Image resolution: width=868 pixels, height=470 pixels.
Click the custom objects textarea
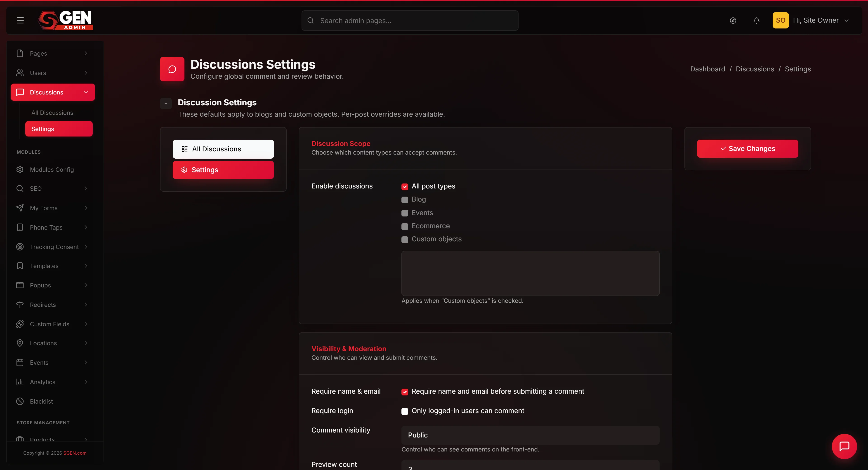[530, 273]
